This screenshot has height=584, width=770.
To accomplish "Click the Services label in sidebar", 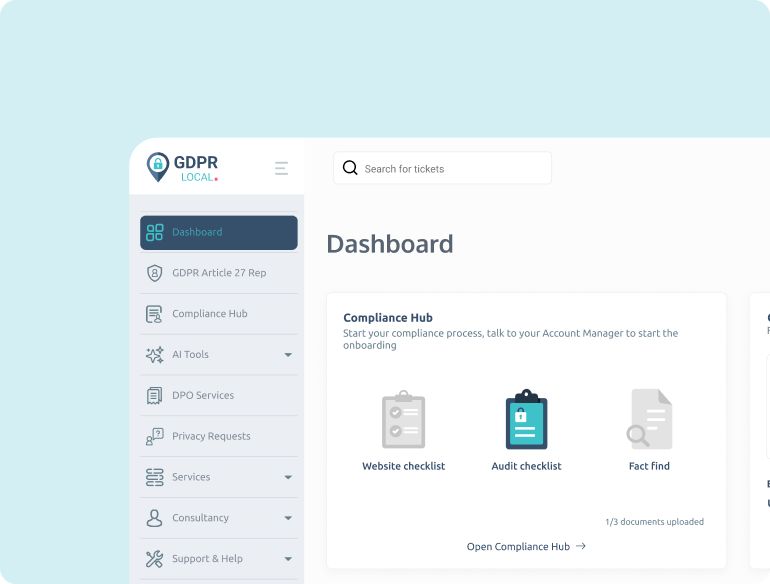I will (x=191, y=477).
